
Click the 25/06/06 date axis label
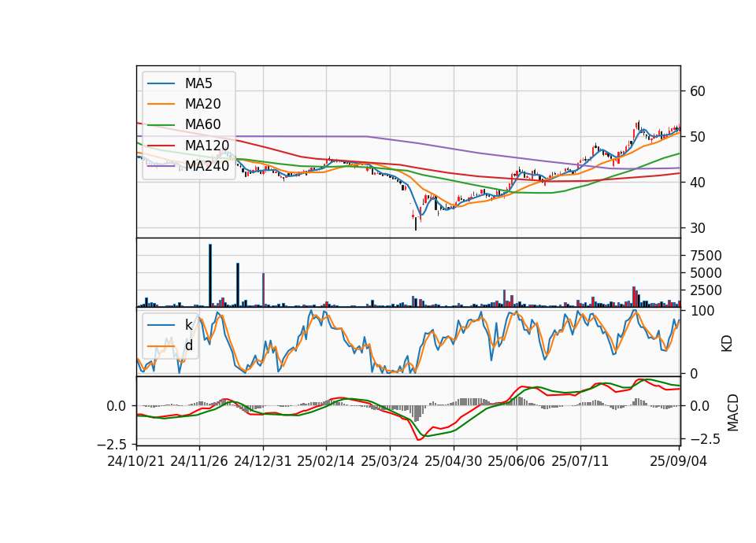[x=517, y=461]
